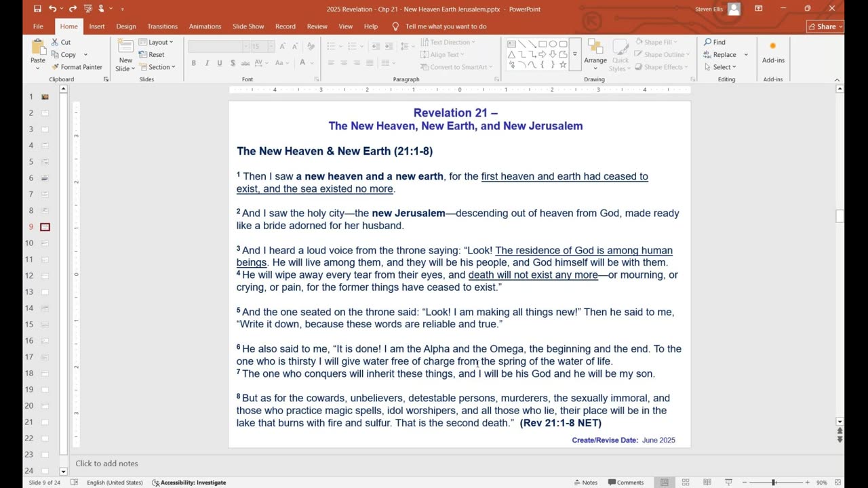Open Arrange options
Screen dimensions: 868x488
click(x=595, y=53)
